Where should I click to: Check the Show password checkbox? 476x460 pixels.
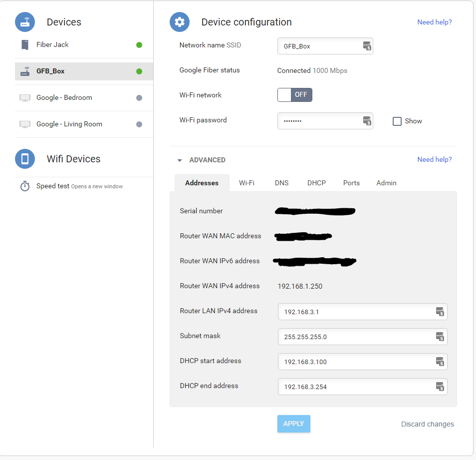click(397, 121)
